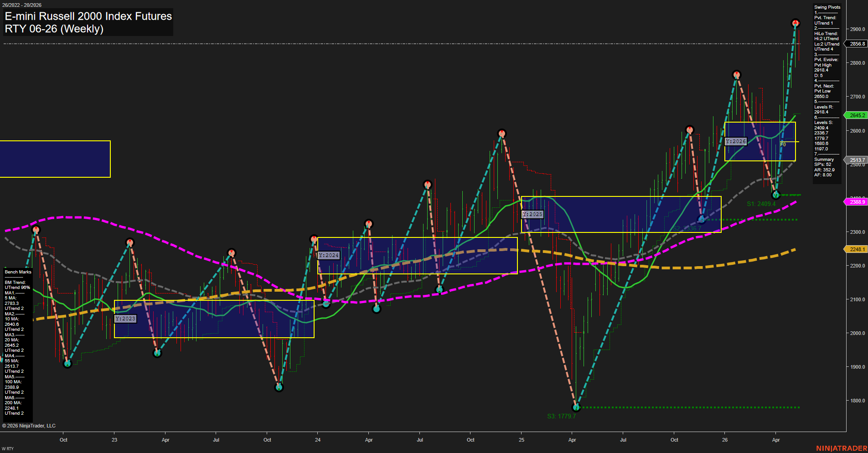Click the 2700.0 price axis label
Image resolution: width=868 pixels, height=453 pixels.
point(857,97)
